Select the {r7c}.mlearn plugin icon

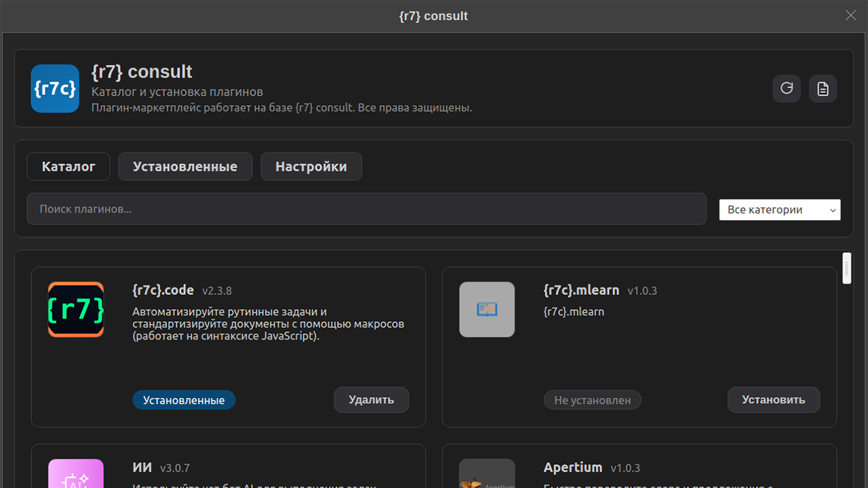click(487, 310)
